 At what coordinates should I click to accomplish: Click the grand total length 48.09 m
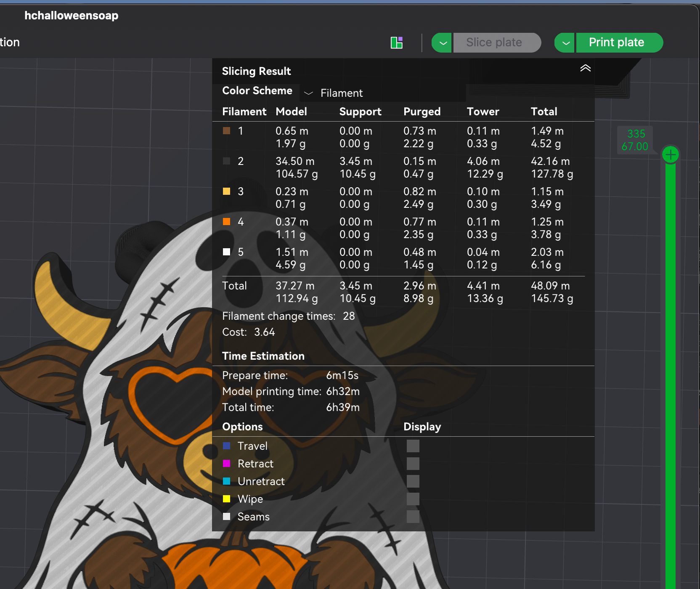click(x=550, y=286)
